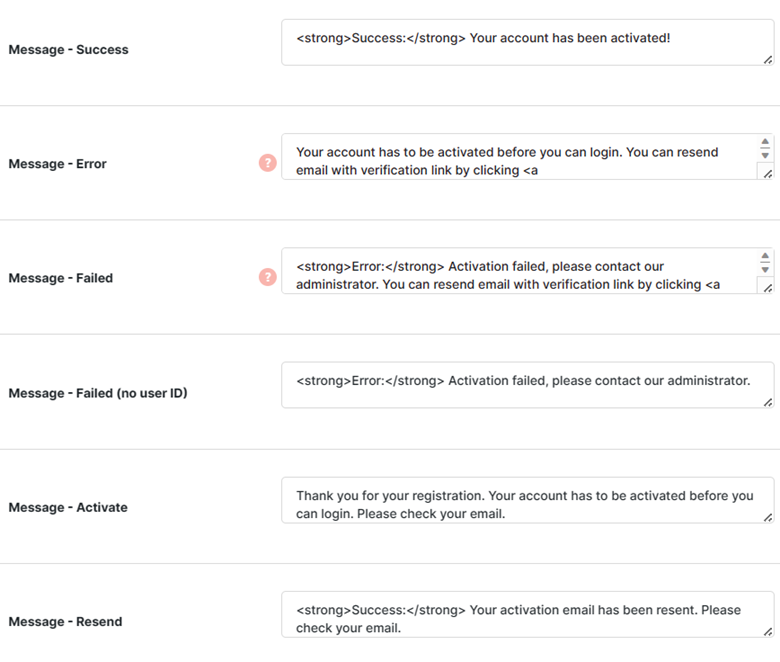Click scroll up arrow in Message - Failed box

click(765, 256)
